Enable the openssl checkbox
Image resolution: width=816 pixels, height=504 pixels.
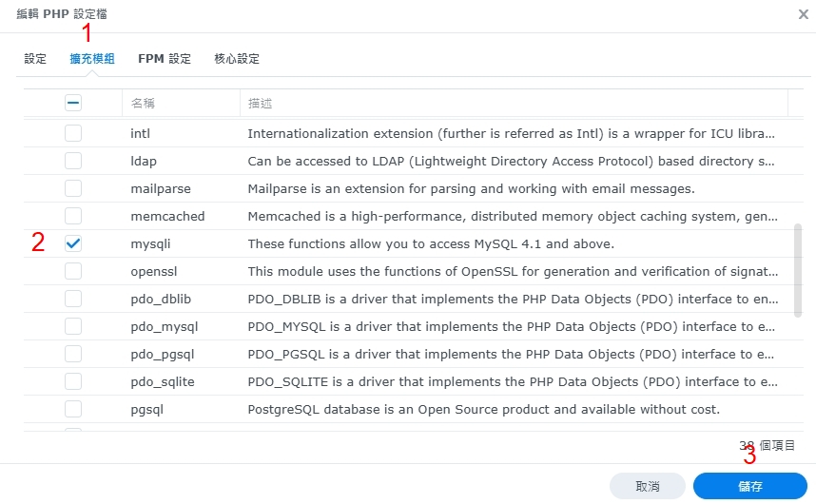click(73, 271)
